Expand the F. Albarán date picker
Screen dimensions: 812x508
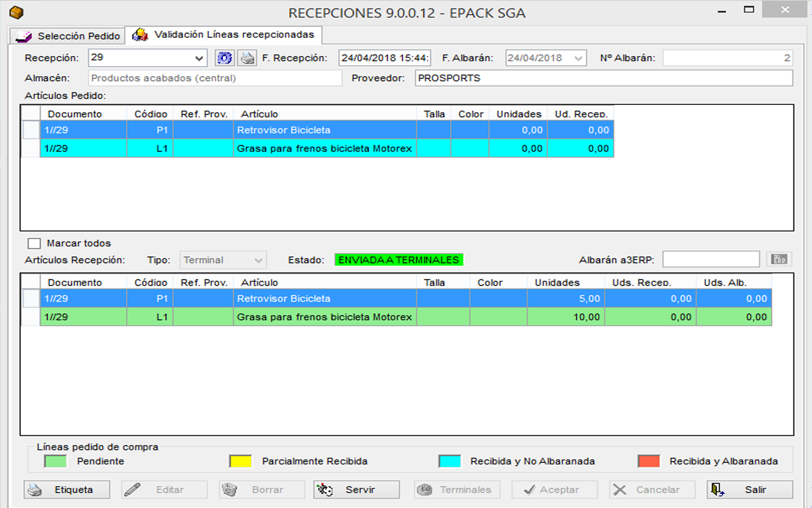tap(578, 58)
